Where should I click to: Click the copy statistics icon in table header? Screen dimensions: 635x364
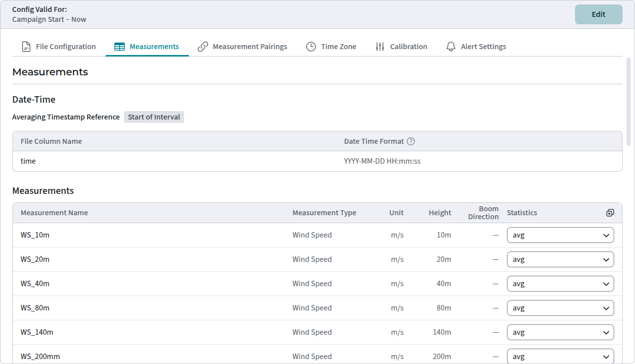coord(610,213)
